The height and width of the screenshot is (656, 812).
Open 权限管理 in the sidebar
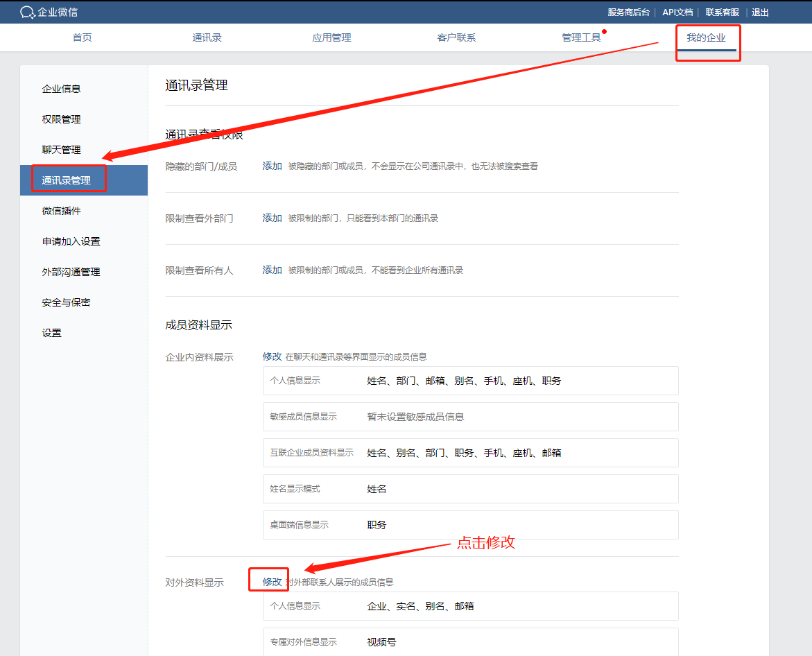point(61,119)
